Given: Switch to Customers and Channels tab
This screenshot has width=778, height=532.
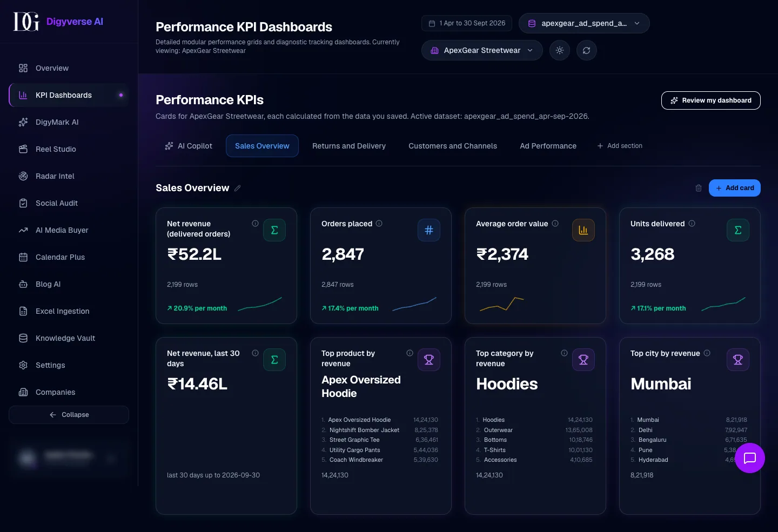Looking at the screenshot, I should [x=453, y=146].
